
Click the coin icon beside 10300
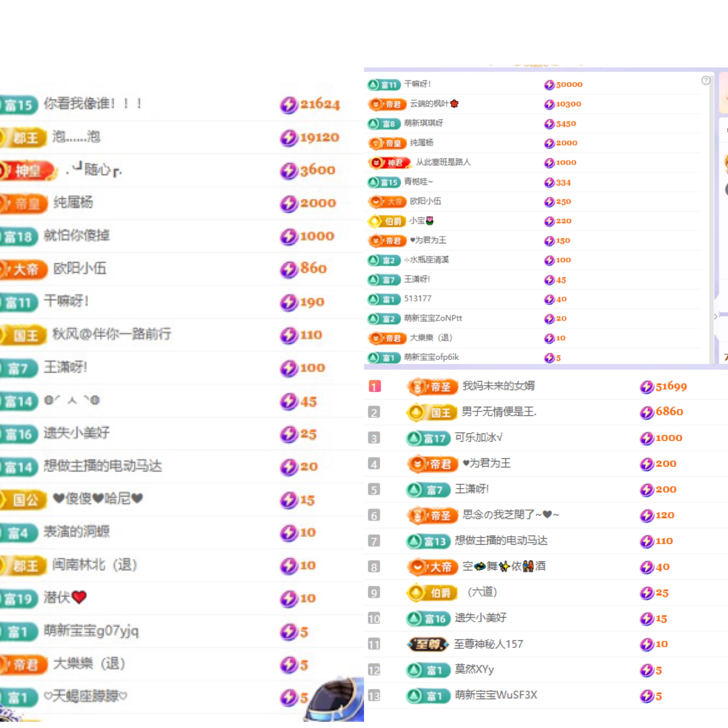click(549, 104)
